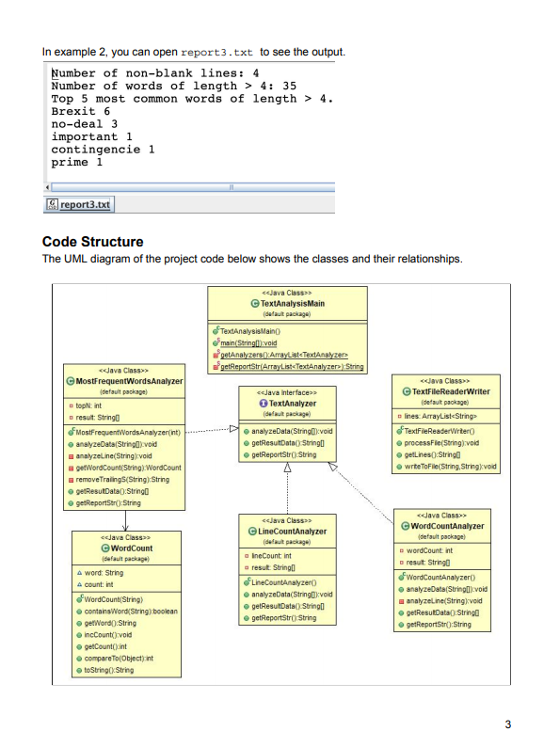
Task: Click the WordCountAnalyzer class icon
Action: [405, 526]
